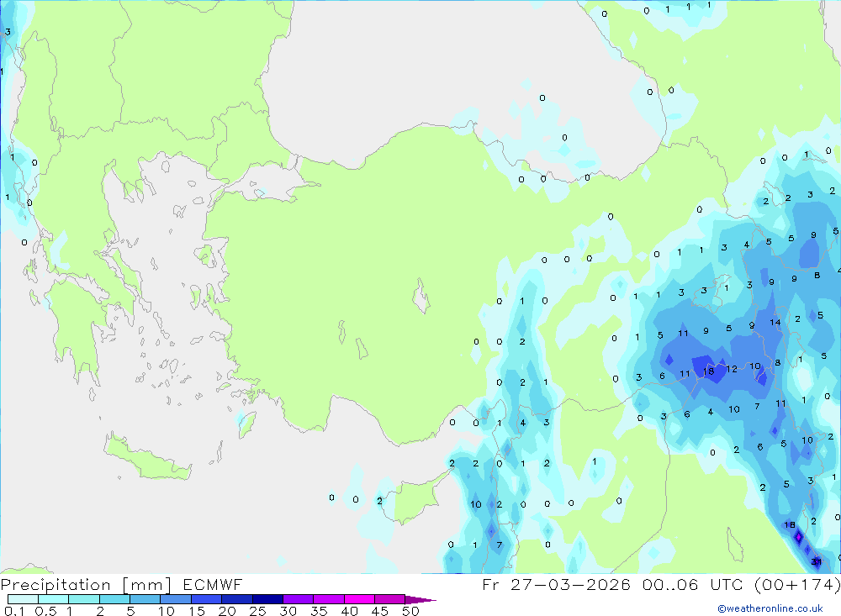The height and width of the screenshot is (616, 841).
Task: Click legend label "50"
Action: 411,611
